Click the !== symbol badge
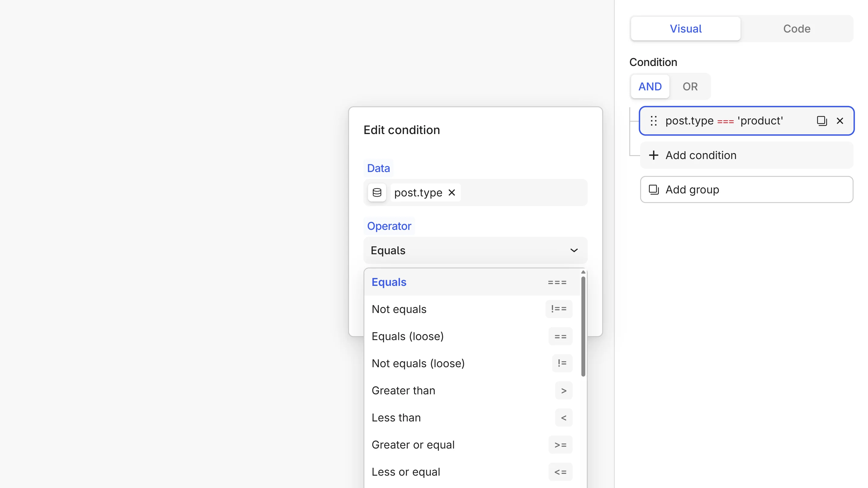This screenshot has width=868, height=488. point(559,309)
